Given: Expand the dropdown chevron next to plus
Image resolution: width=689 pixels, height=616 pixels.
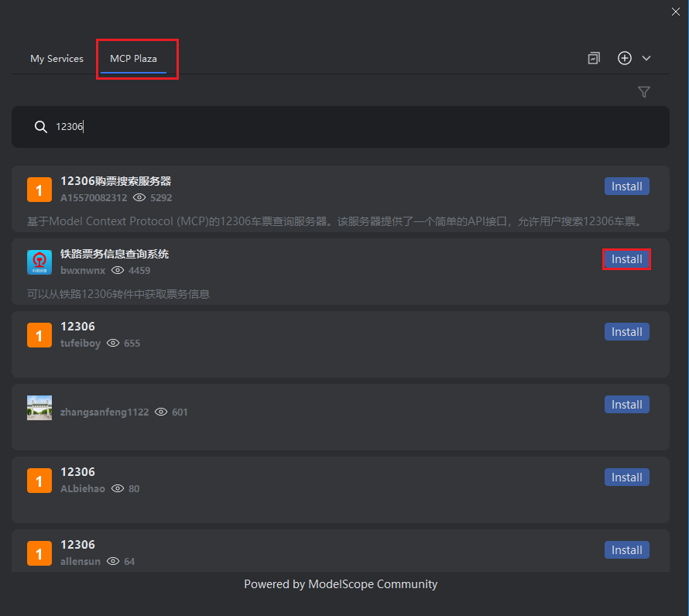Looking at the screenshot, I should (x=646, y=58).
